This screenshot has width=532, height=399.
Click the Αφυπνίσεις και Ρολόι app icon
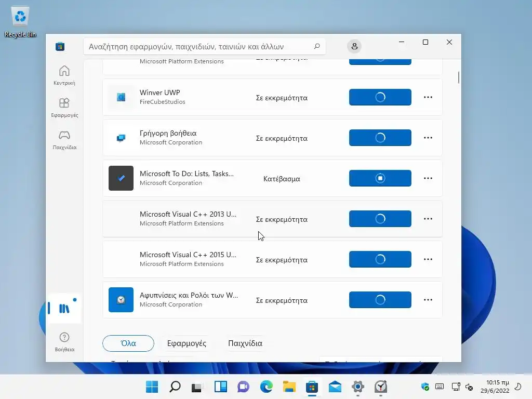[121, 300]
